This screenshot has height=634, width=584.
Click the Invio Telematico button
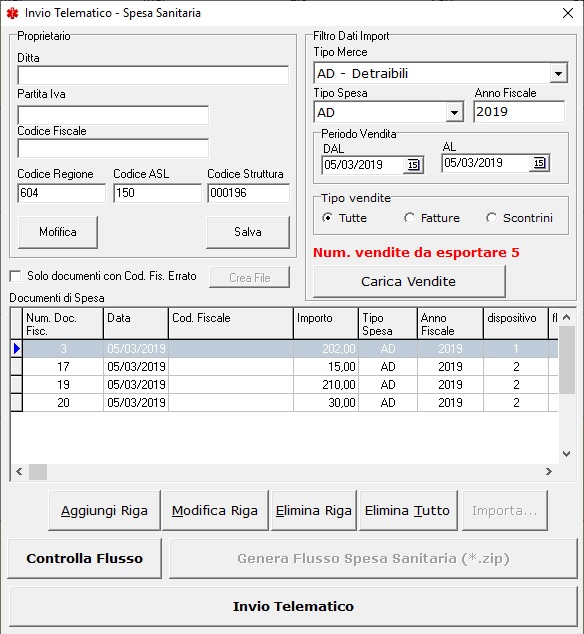coord(293,607)
